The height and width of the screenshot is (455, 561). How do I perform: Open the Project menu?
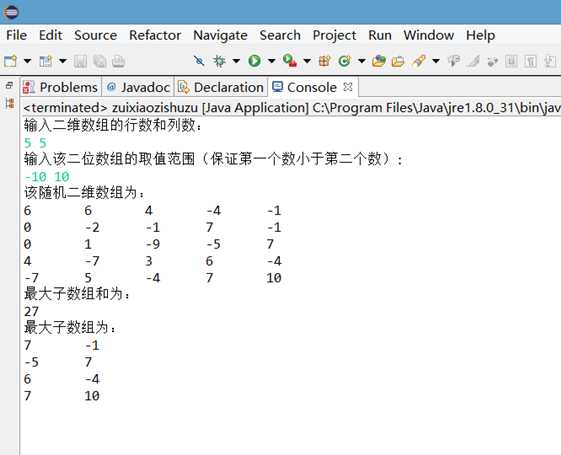(335, 35)
